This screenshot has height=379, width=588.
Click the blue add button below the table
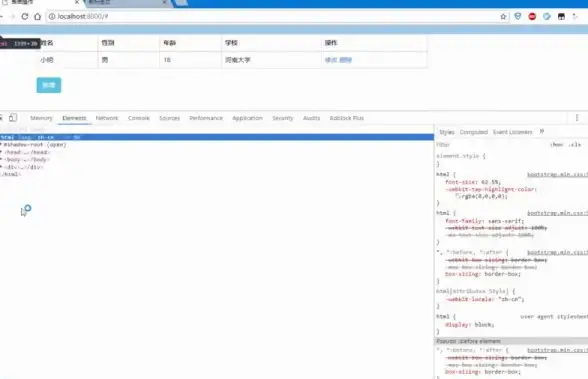click(x=49, y=85)
